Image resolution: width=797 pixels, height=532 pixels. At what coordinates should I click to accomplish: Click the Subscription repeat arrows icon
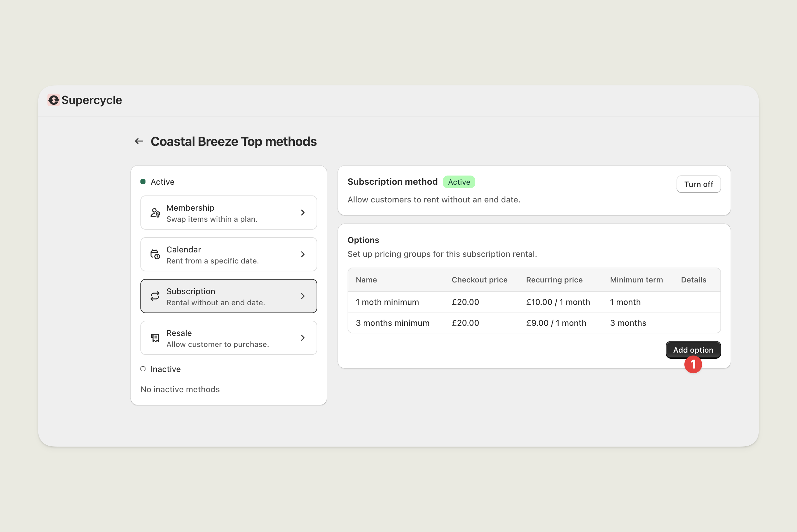coord(155,296)
